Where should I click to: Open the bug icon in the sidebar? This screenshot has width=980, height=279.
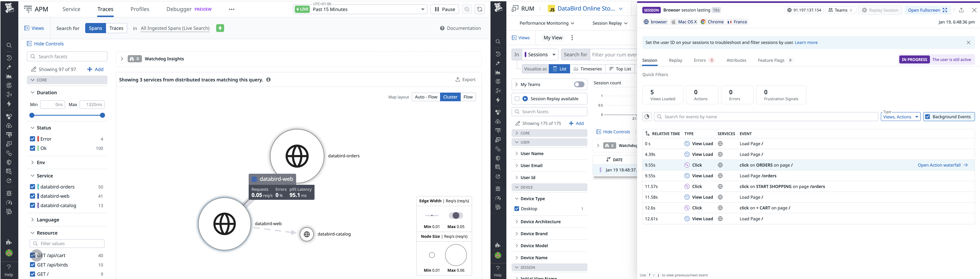click(9, 193)
